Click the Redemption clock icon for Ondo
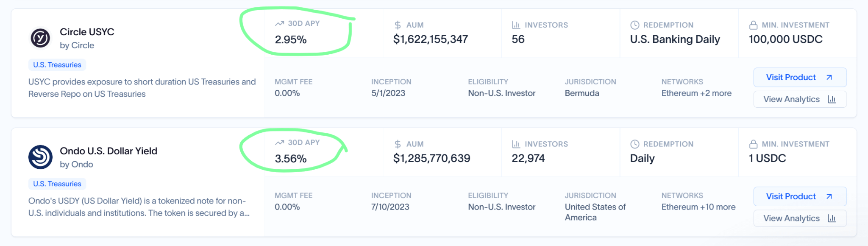868x246 pixels. point(634,144)
